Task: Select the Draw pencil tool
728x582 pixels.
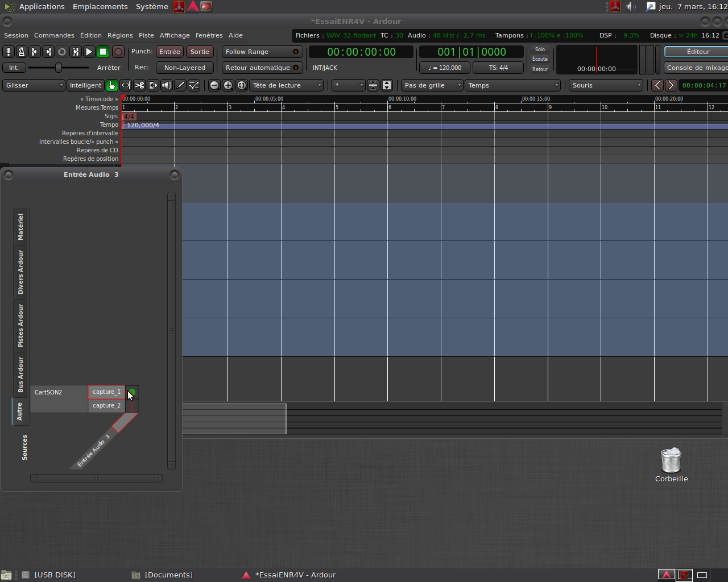Action: 180,85
